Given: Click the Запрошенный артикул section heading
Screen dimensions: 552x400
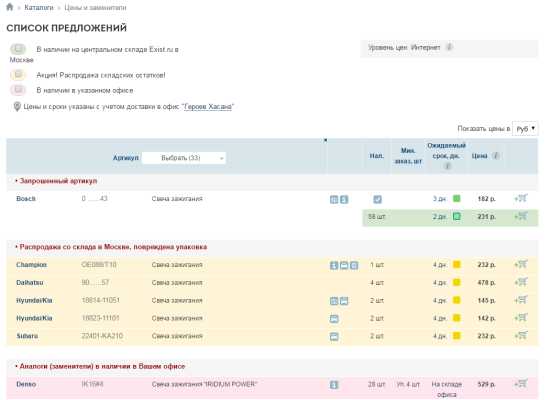Looking at the screenshot, I should (58, 181).
